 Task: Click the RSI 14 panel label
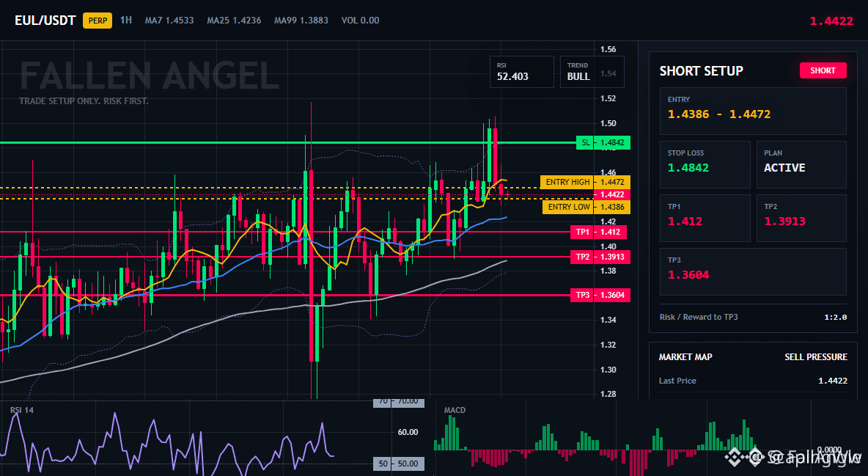pos(22,410)
